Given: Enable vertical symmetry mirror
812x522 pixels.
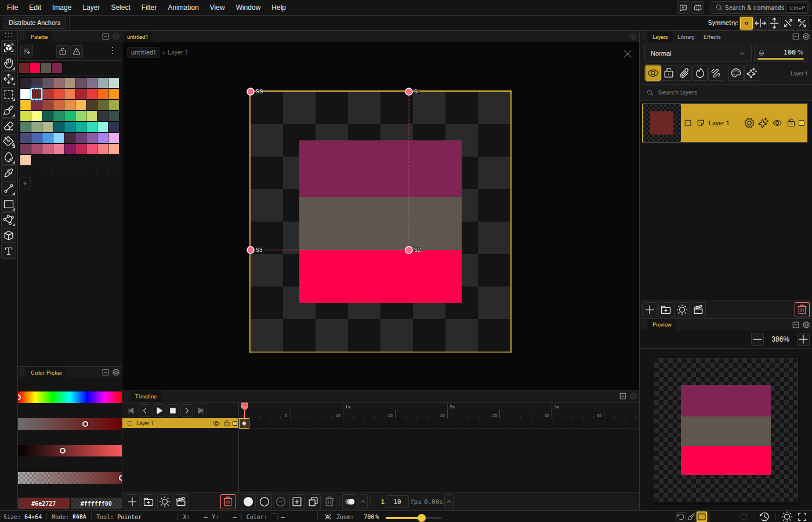Looking at the screenshot, I should tap(774, 23).
